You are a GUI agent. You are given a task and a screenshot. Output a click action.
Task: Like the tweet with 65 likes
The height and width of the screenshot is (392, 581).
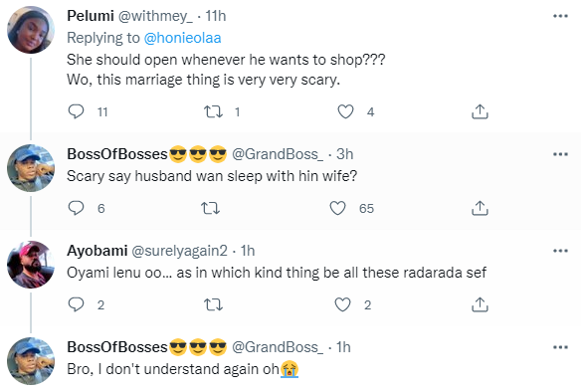337,208
